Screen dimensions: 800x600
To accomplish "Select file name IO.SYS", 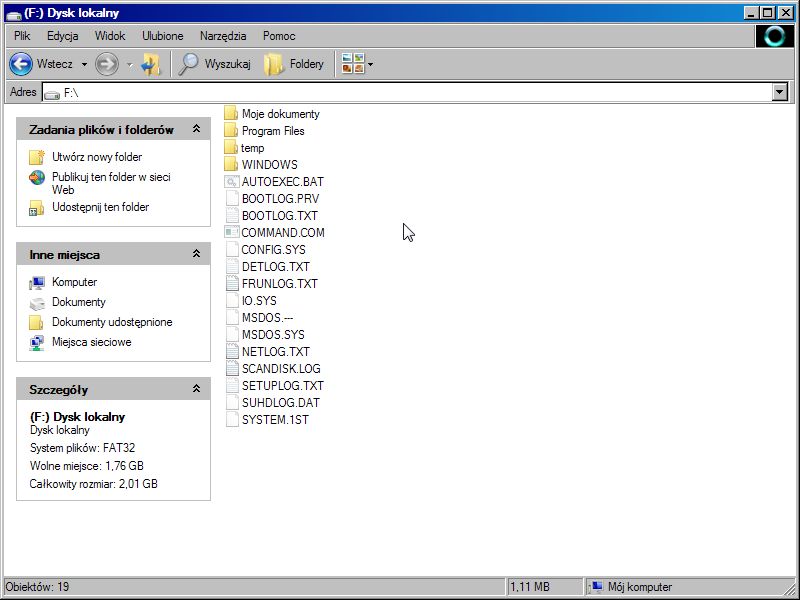I will [x=259, y=301].
